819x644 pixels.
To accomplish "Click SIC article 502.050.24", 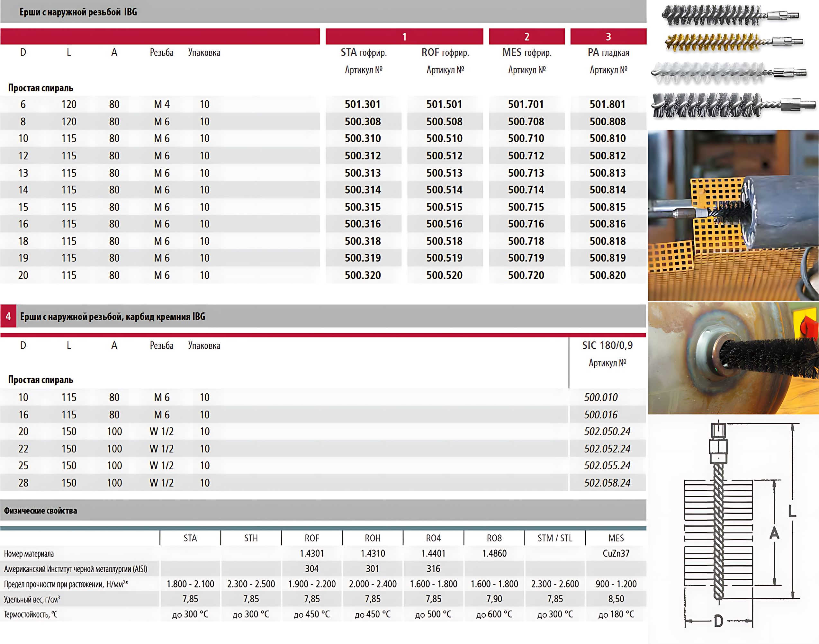I will [607, 431].
